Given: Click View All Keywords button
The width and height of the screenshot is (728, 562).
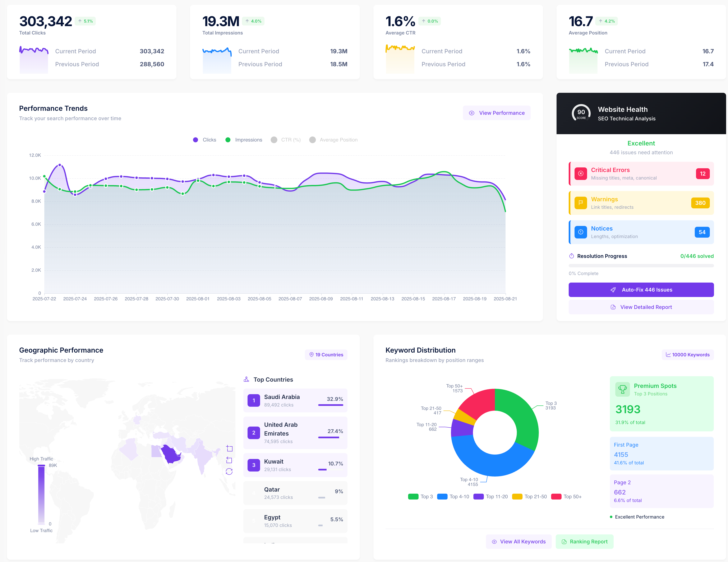Looking at the screenshot, I should [x=518, y=542].
